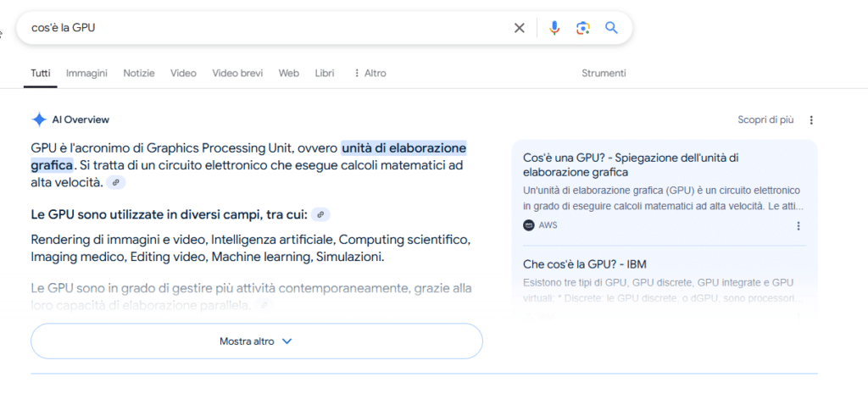868x394 pixels.
Task: Switch to the Notizie tab
Action: coord(139,73)
